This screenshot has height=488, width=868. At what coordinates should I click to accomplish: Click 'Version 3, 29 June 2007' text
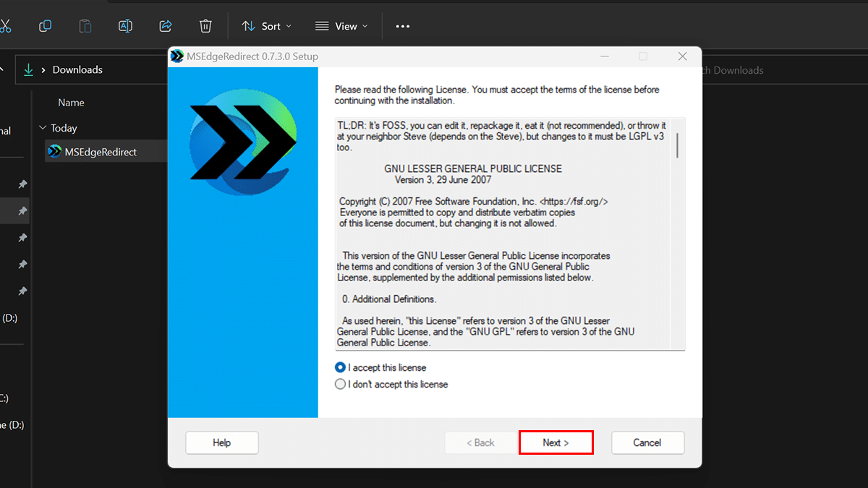click(443, 179)
